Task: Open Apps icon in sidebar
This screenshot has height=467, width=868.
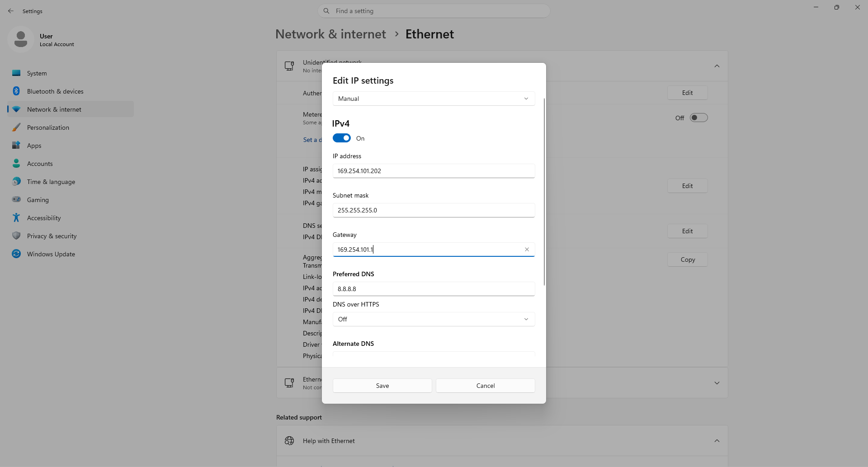Action: click(16, 145)
